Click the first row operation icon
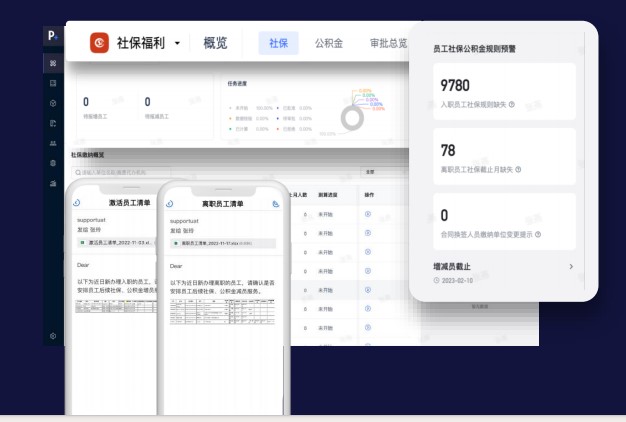Viewport: 626px width, 422px height. (368, 214)
